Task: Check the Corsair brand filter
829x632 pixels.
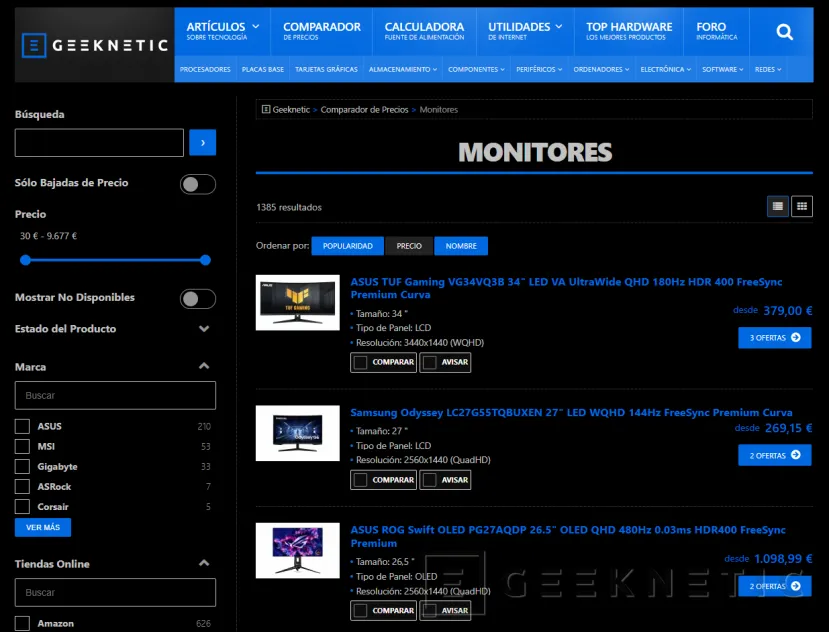Action: click(22, 507)
